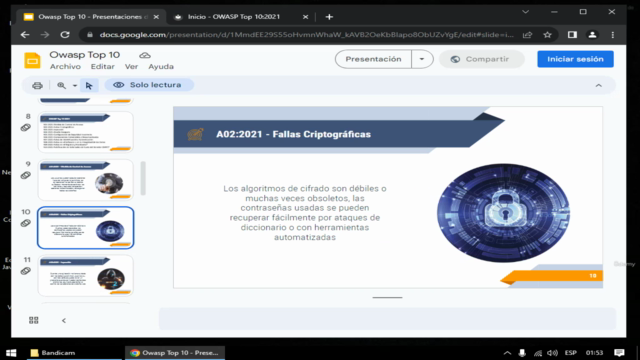Click the zoom magnifier tool
This screenshot has height=360, width=640.
point(61,85)
